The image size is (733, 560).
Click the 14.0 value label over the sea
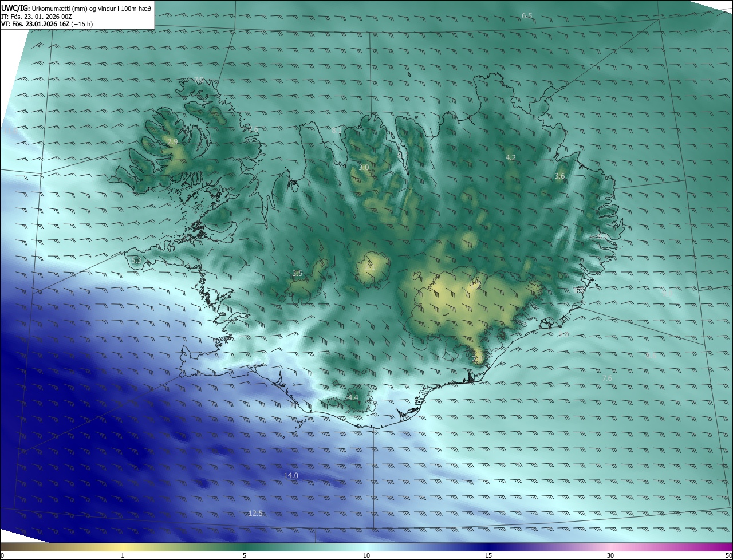tap(291, 476)
